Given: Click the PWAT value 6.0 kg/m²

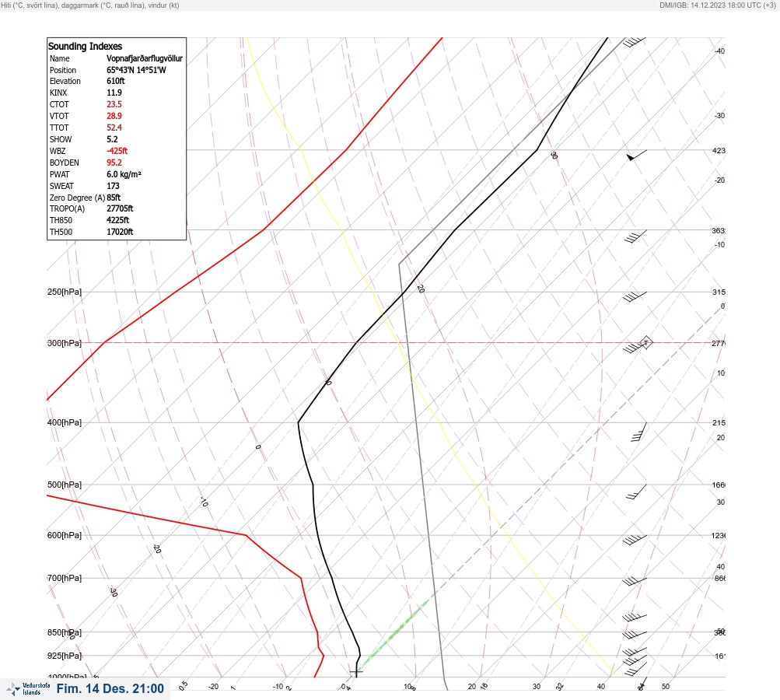Looking at the screenshot, I should (124, 174).
